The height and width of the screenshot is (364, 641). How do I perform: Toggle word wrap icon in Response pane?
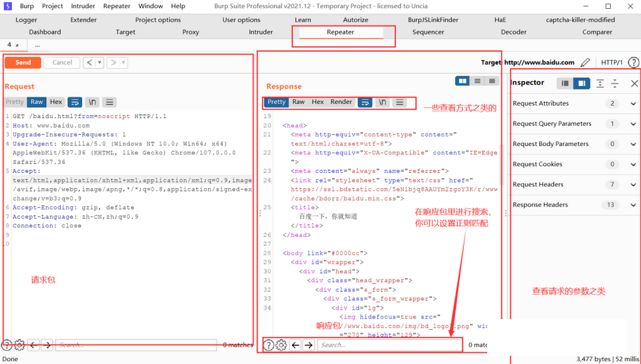click(x=365, y=102)
